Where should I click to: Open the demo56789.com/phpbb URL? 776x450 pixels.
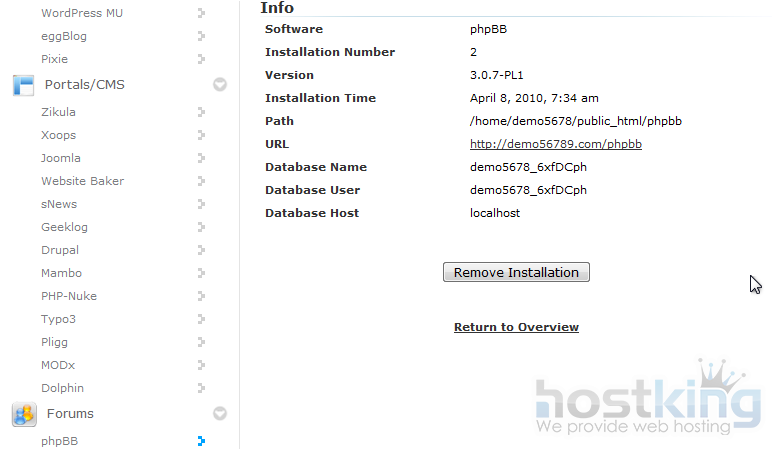click(x=555, y=144)
